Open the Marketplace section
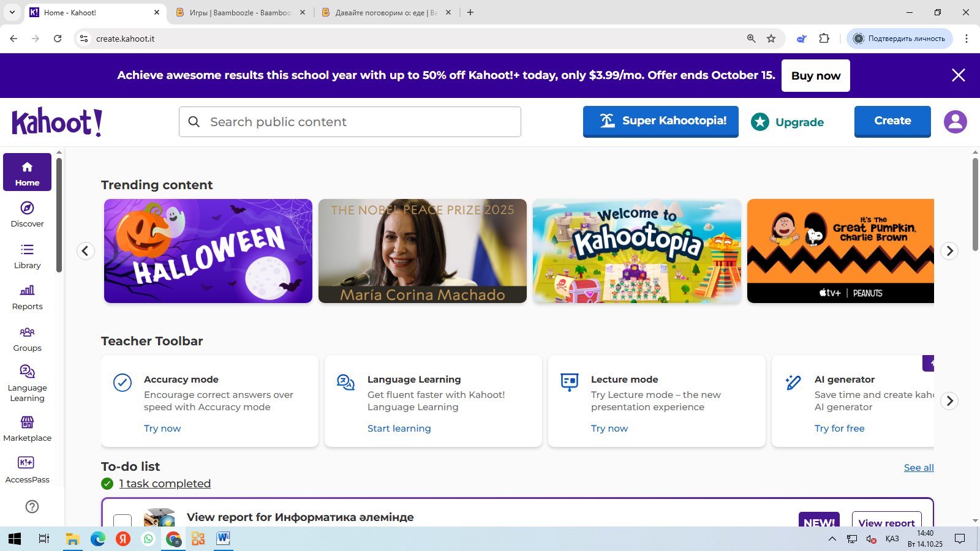This screenshot has height=551, width=980. pyautogui.click(x=27, y=429)
